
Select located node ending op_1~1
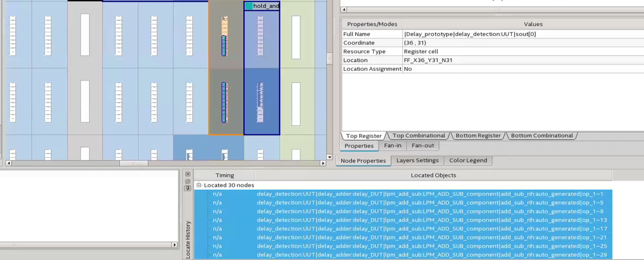click(x=404, y=194)
